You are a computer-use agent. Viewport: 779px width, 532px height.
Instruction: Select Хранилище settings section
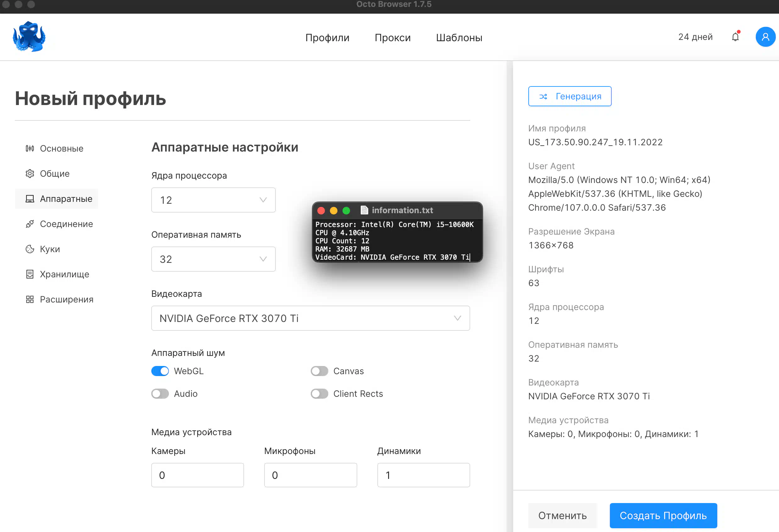[x=57, y=274]
